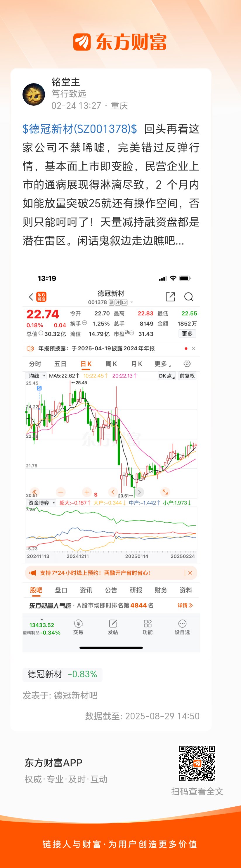The image size is (241, 868).
Task: Open the 盘口 tab
Action: point(61,590)
